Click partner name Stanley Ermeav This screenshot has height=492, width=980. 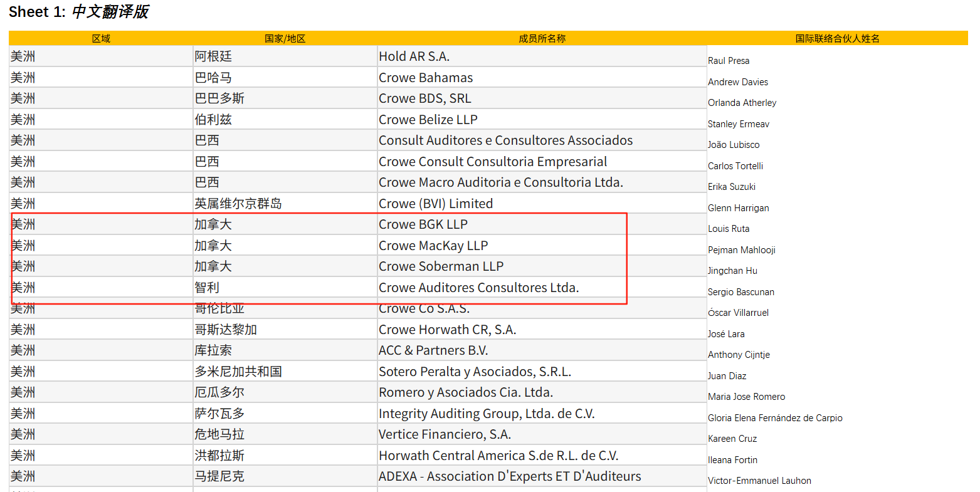(x=739, y=124)
